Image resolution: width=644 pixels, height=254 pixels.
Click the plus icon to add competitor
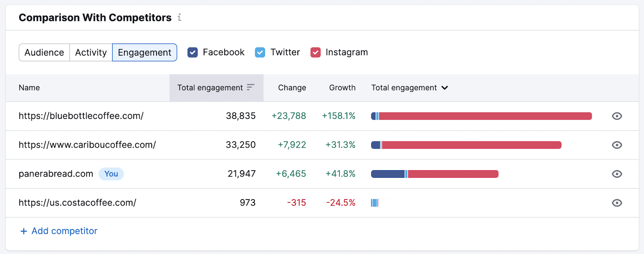tap(24, 231)
